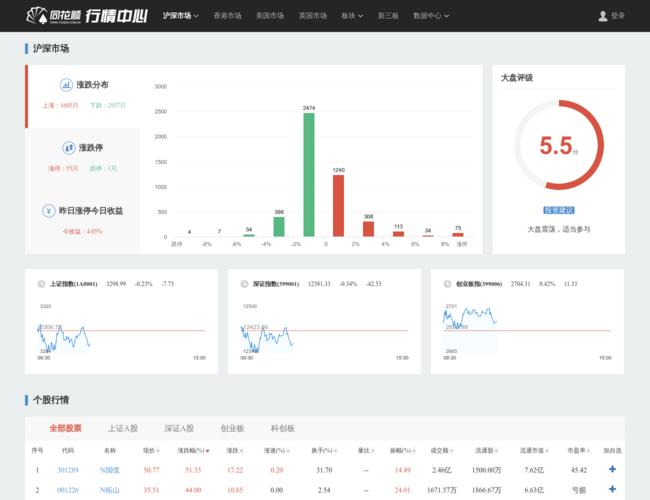
Task: Click the user avatar login icon
Action: point(602,16)
